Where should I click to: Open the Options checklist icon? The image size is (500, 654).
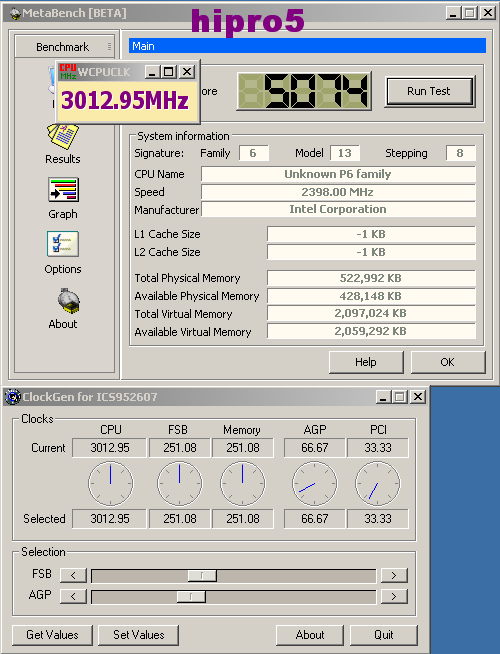click(x=63, y=244)
